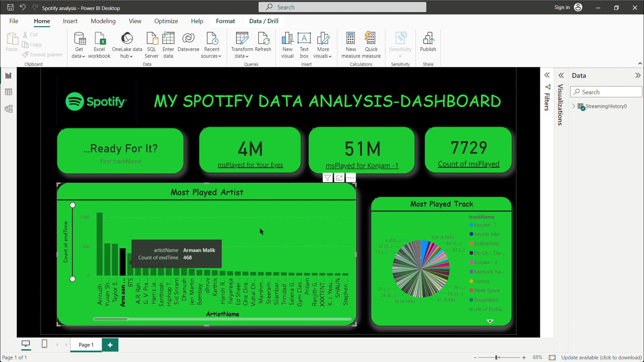This screenshot has width=644, height=362.
Task: Expand the Visualizations pane
Action: (x=561, y=75)
